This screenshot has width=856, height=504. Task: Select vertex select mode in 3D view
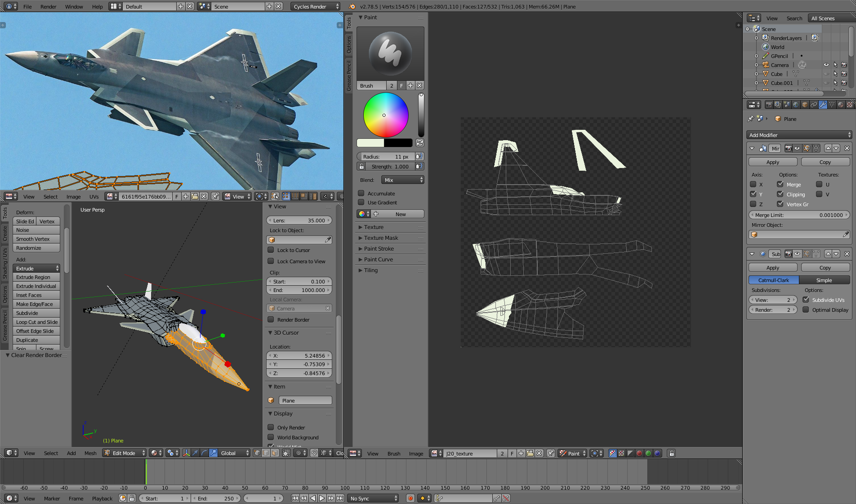(x=257, y=453)
